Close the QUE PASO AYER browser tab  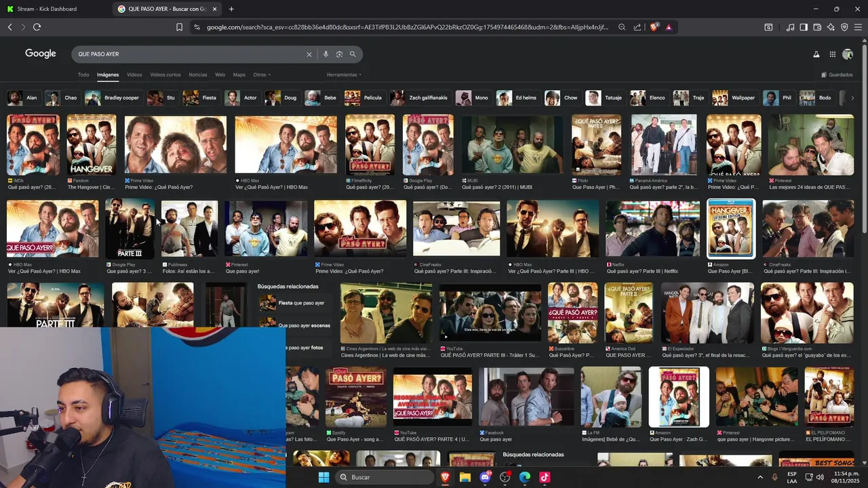tap(215, 9)
